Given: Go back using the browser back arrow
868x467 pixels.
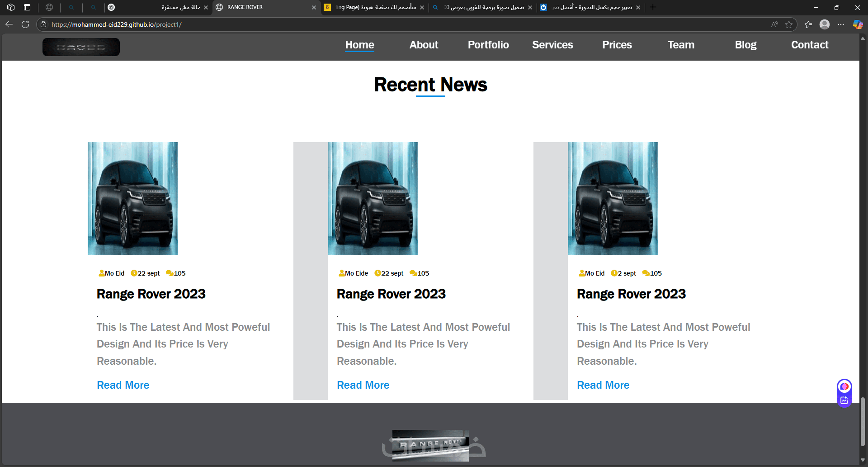Looking at the screenshot, I should tap(9, 24).
